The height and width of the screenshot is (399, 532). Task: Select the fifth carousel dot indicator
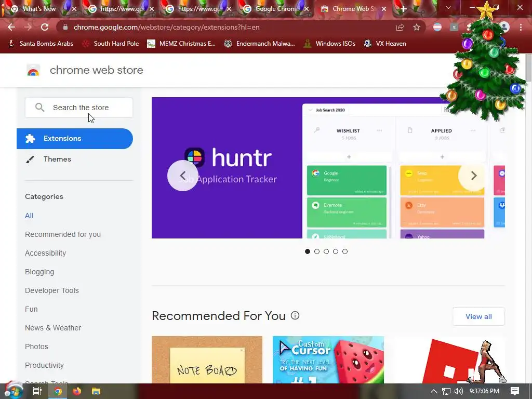pyautogui.click(x=345, y=251)
